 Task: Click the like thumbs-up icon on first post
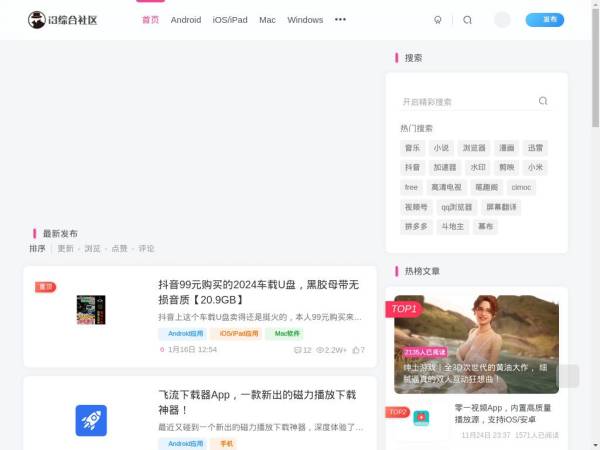(356, 350)
